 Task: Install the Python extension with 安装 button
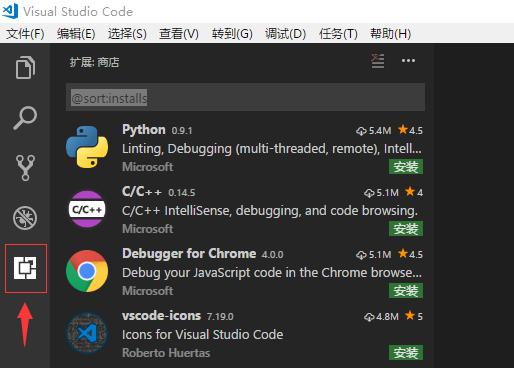pyautogui.click(x=406, y=167)
